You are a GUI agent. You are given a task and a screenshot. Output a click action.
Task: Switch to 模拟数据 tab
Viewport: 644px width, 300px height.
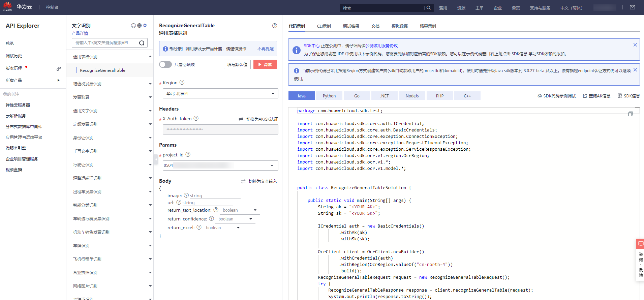tap(400, 26)
